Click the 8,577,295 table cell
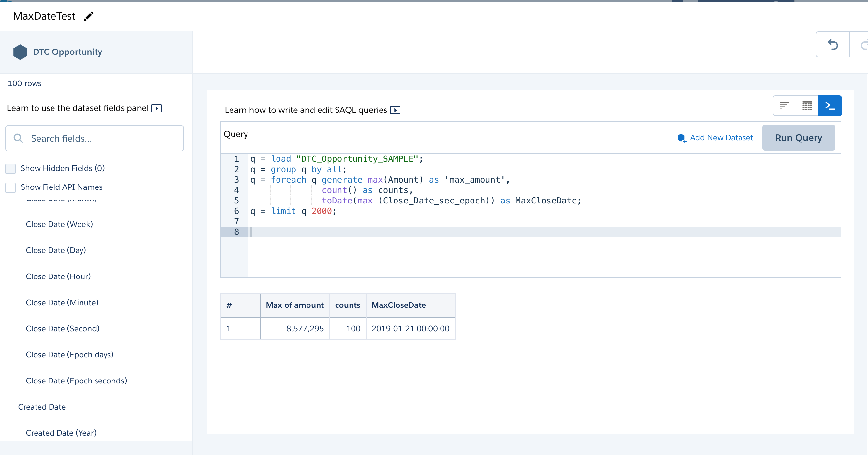868x463 pixels. click(295, 328)
